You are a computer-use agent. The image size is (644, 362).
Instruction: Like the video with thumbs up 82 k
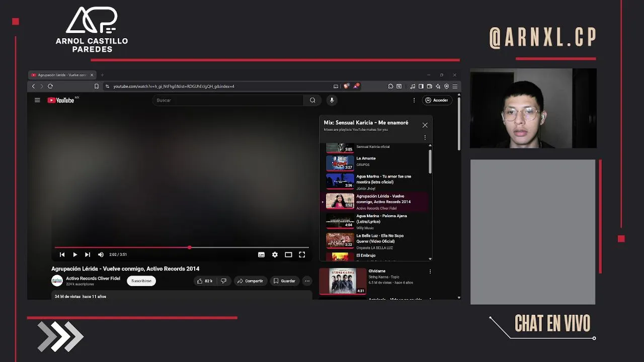point(205,281)
